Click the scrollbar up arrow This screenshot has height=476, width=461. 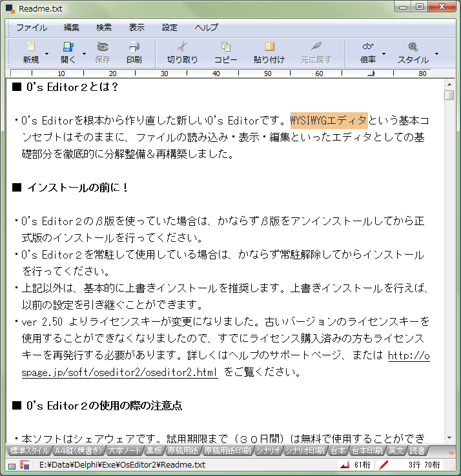(x=449, y=84)
